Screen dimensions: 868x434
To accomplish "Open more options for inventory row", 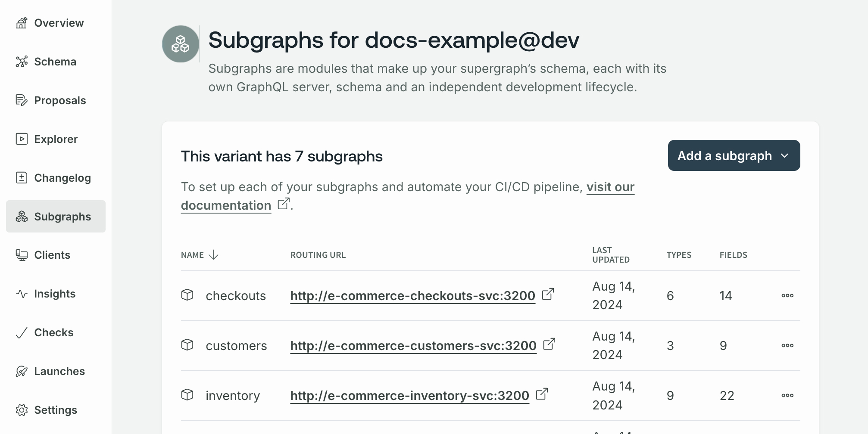I will pyautogui.click(x=787, y=396).
